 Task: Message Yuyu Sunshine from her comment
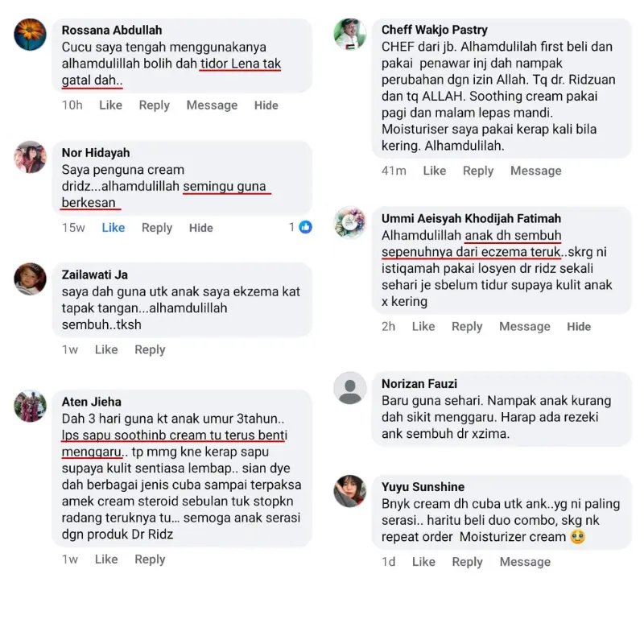[x=525, y=561]
